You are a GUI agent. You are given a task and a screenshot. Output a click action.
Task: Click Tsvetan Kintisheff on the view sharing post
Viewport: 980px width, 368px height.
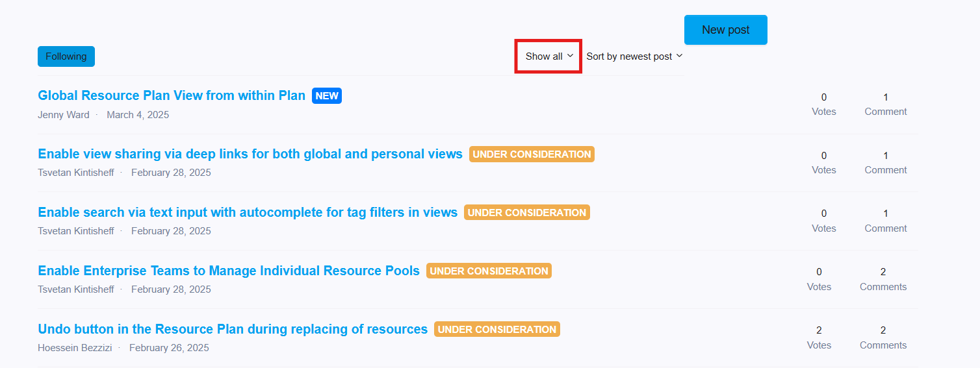tap(76, 173)
